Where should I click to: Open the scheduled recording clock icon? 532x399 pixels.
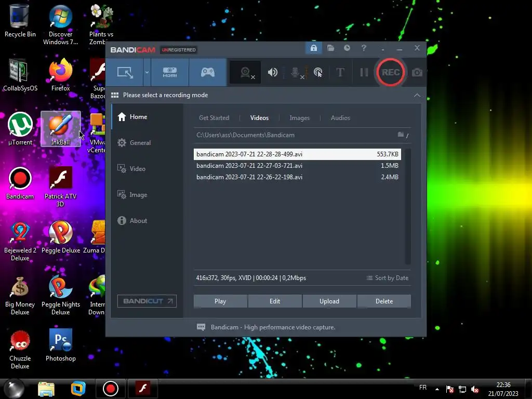[x=347, y=48]
